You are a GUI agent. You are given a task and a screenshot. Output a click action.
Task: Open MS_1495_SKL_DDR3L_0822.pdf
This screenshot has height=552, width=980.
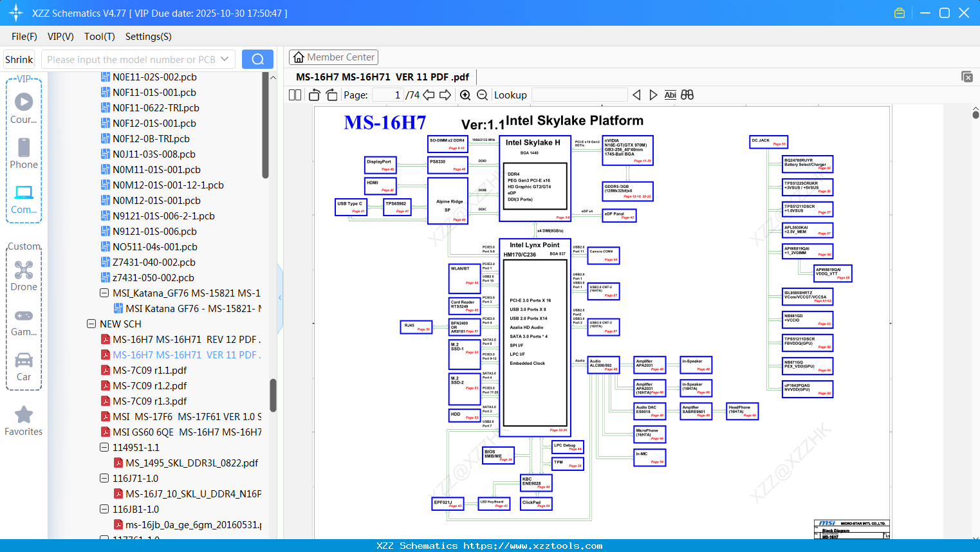coord(192,463)
